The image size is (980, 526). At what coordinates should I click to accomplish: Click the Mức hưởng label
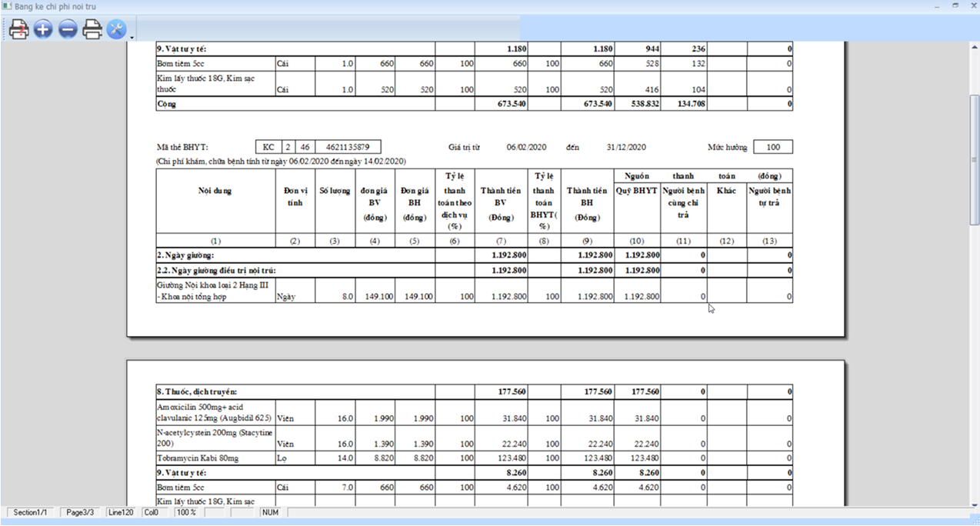pos(726,147)
